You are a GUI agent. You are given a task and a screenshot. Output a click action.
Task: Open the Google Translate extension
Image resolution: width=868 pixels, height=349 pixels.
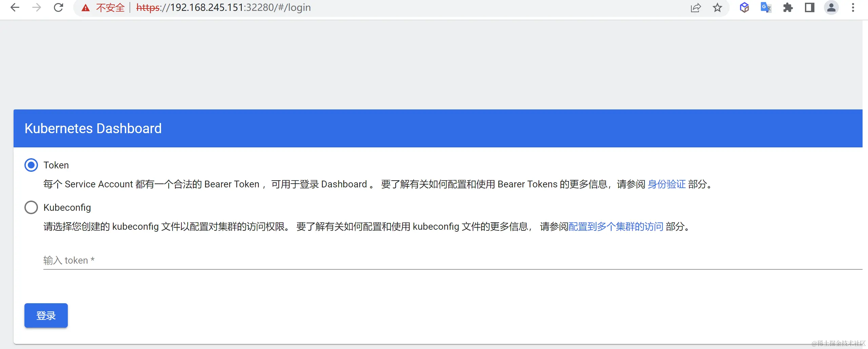click(766, 7)
